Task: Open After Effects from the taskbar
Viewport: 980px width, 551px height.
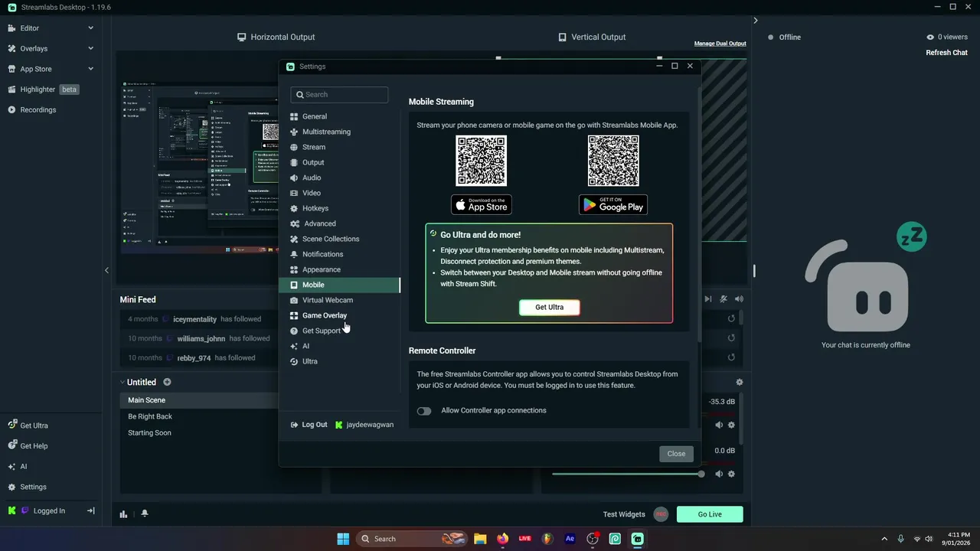Action: (570, 539)
